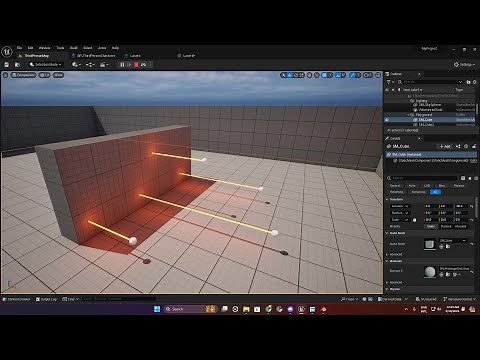Pause the running simulation
480x360 pixels.
coord(122,65)
